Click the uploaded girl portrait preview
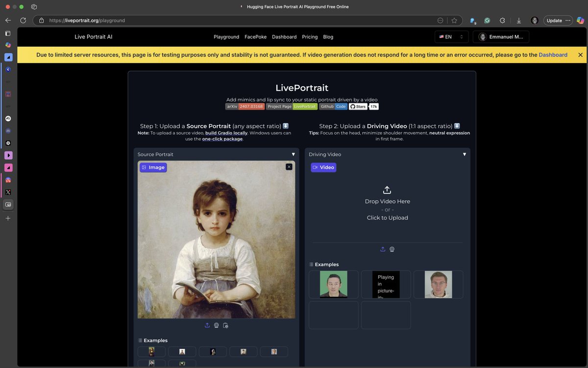This screenshot has height=368, width=588. click(x=216, y=239)
